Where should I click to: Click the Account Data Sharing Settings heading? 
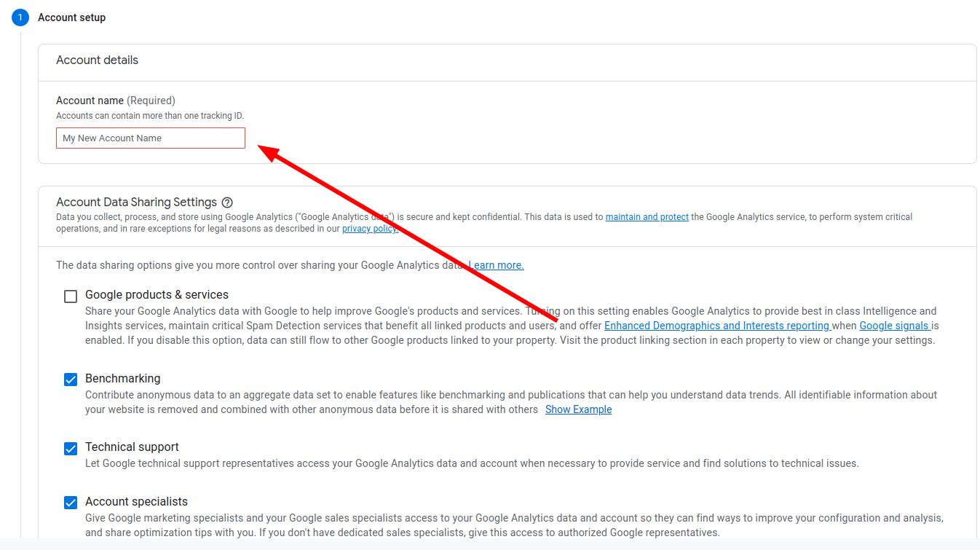click(x=136, y=202)
